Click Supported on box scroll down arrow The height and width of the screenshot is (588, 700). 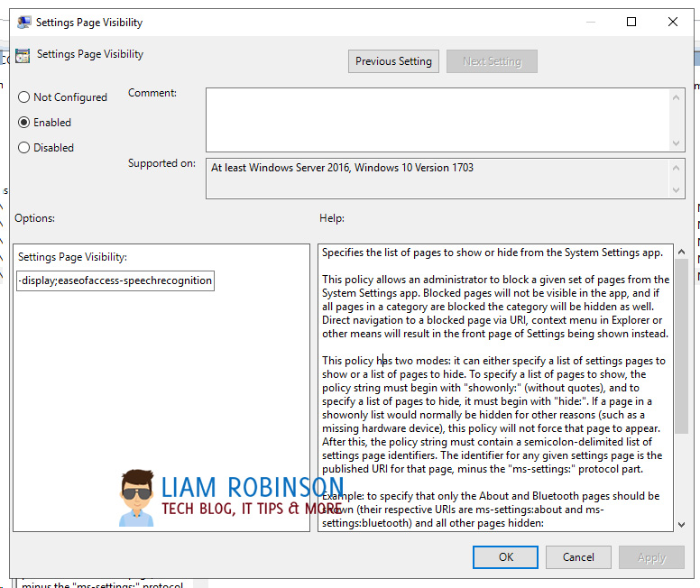pyautogui.click(x=676, y=190)
